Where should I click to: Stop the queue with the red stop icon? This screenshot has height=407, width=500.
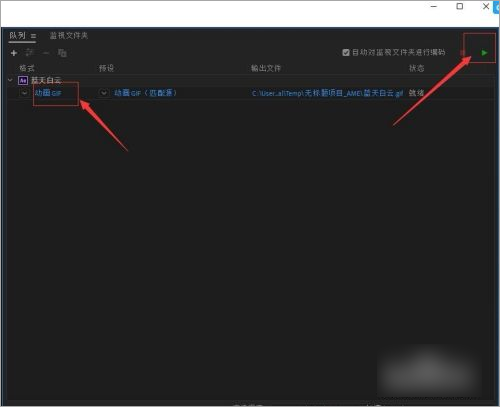point(463,53)
